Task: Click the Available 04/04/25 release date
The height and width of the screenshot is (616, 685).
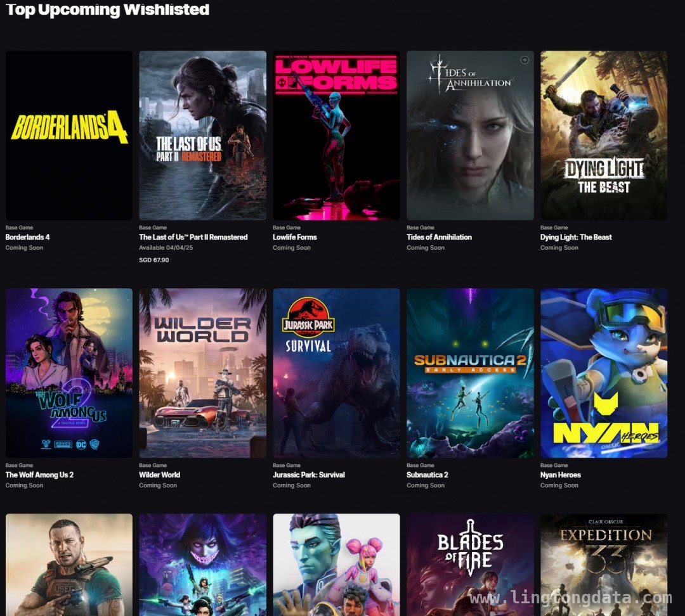Action: (x=166, y=248)
